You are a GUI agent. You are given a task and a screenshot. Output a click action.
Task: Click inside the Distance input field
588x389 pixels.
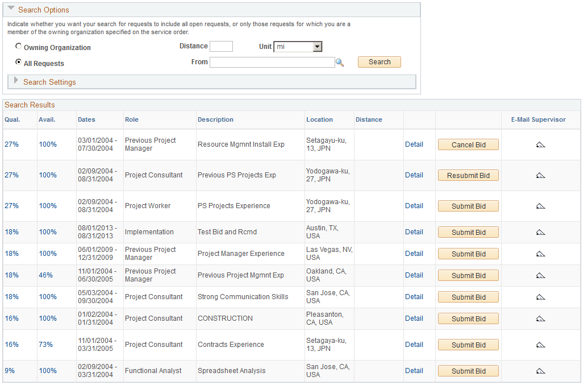(221, 46)
